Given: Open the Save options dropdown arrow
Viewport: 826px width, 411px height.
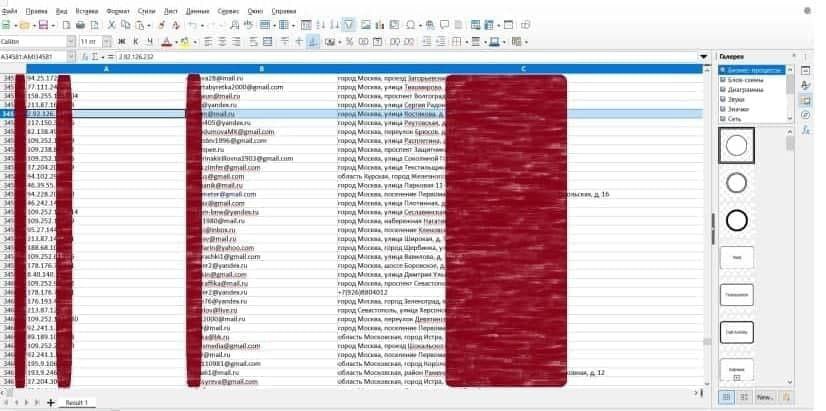Looking at the screenshot, I should coord(52,25).
